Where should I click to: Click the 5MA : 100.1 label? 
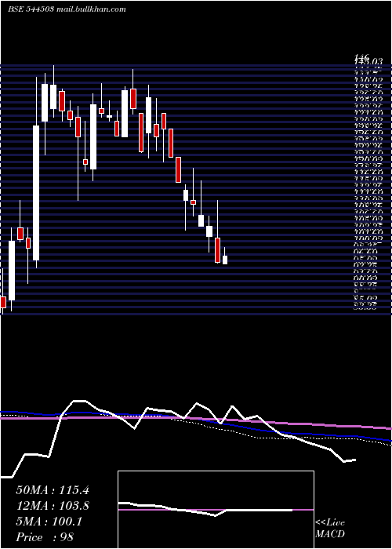(x=49, y=522)
